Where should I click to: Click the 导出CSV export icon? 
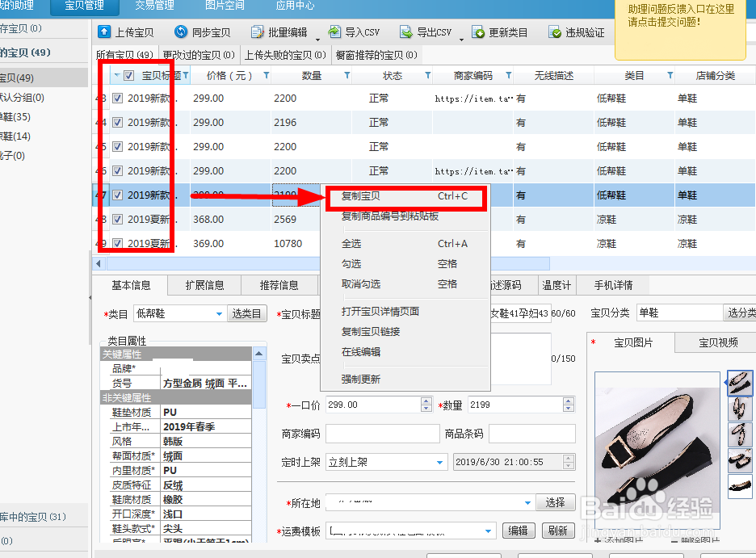coord(406,32)
